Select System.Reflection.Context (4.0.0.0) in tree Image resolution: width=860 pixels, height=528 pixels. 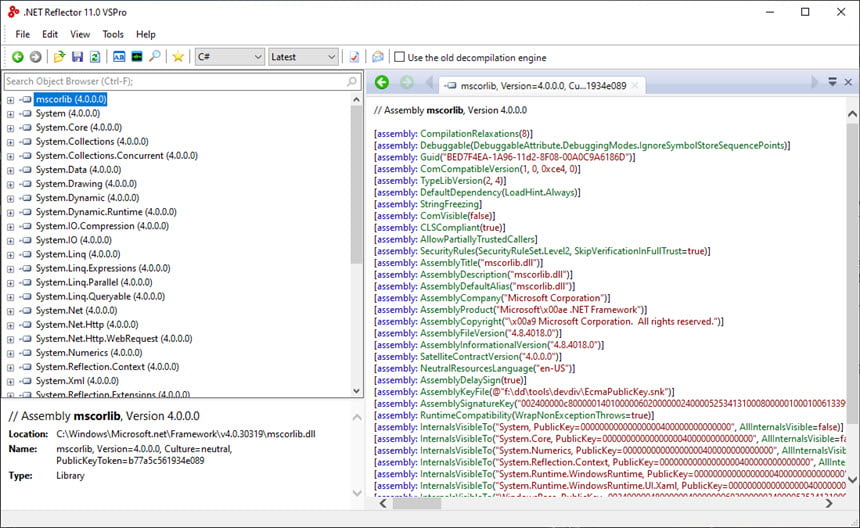(x=108, y=367)
